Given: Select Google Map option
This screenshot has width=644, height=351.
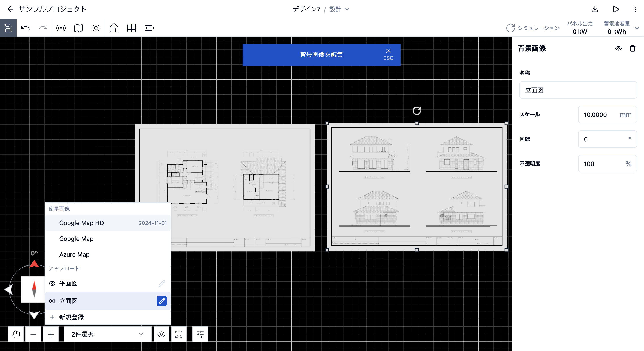Looking at the screenshot, I should click(108, 238).
